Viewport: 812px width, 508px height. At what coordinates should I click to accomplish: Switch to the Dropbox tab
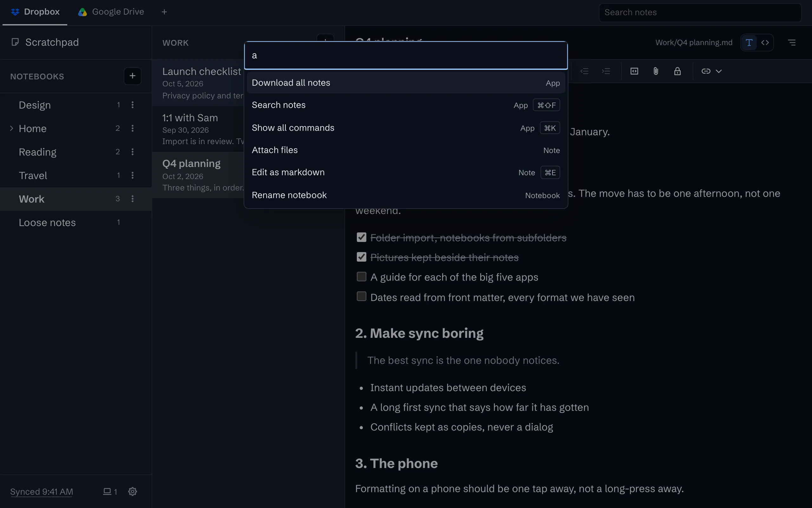(x=35, y=12)
